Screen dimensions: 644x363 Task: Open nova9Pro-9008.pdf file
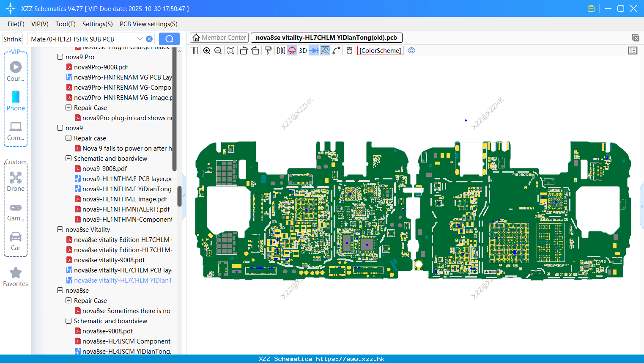(x=101, y=67)
